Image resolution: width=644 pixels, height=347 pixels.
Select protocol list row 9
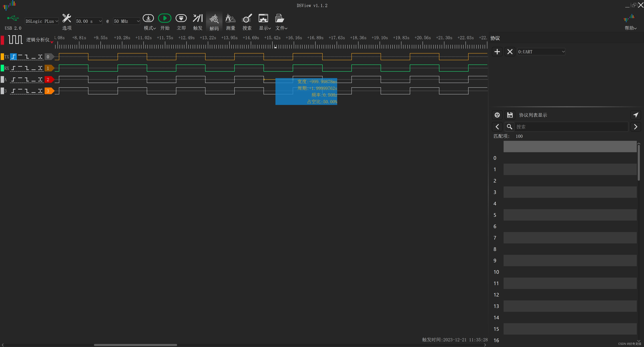[x=570, y=261]
